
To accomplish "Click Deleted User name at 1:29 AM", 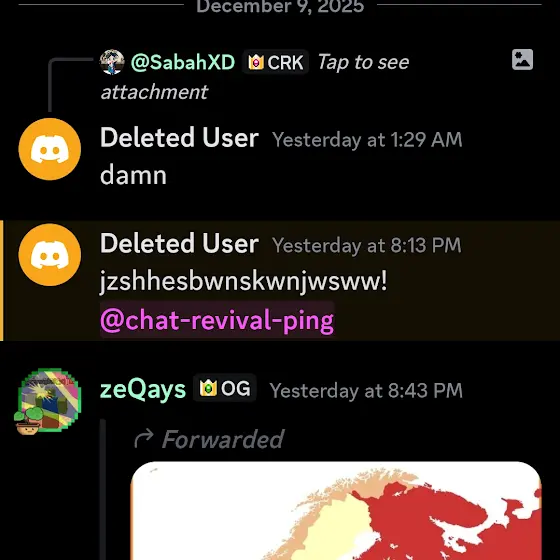I will 179,138.
